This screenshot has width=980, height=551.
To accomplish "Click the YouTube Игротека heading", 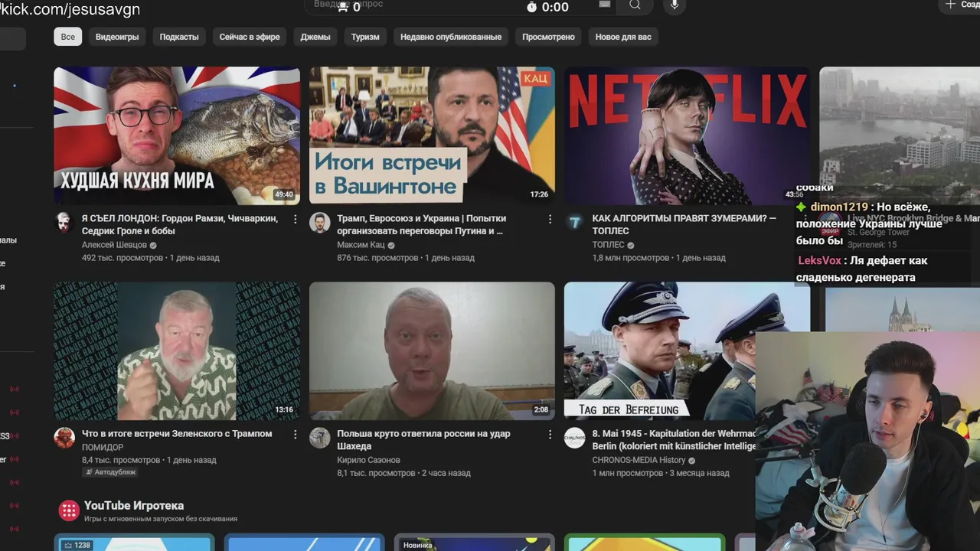I will point(134,506).
